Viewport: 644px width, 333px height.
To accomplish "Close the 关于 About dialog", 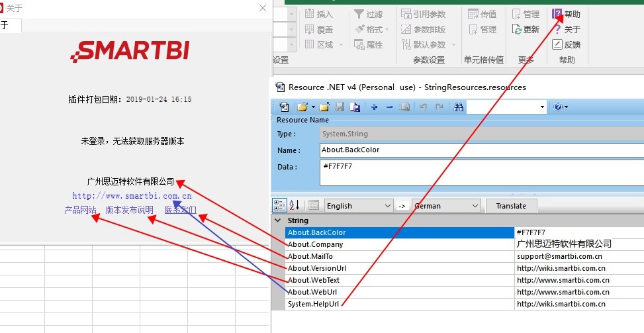I will click(263, 8).
